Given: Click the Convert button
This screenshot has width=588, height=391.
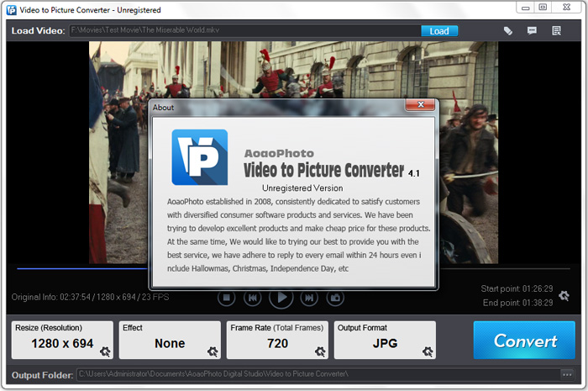Looking at the screenshot, I should coord(524,341).
